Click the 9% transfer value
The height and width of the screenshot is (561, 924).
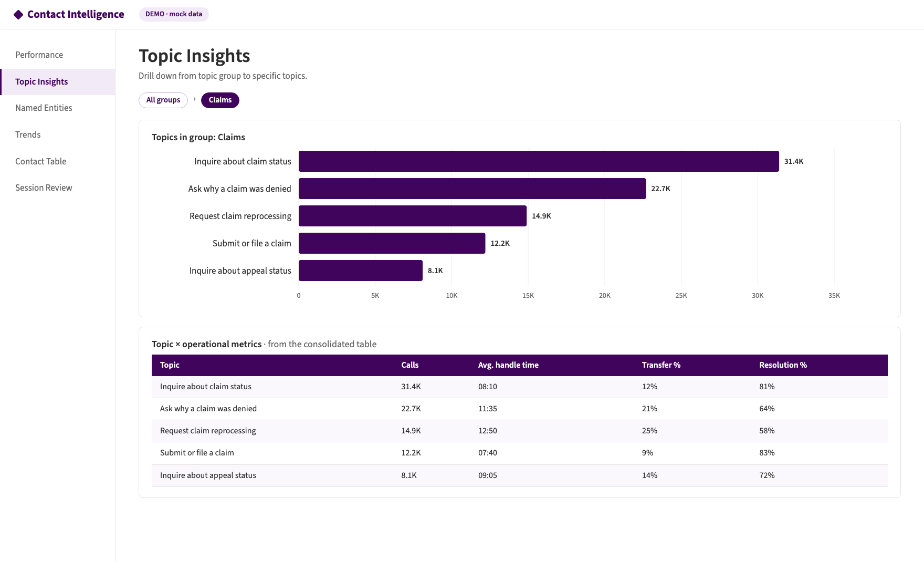(647, 453)
